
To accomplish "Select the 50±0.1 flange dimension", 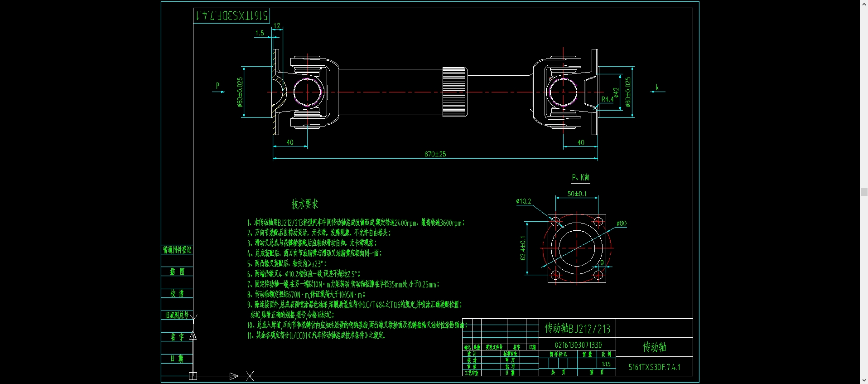I will 577,194.
